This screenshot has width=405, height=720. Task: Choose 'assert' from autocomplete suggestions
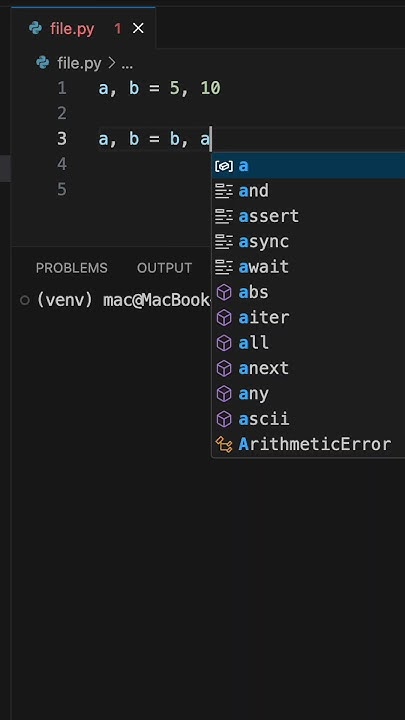pyautogui.click(x=308, y=216)
